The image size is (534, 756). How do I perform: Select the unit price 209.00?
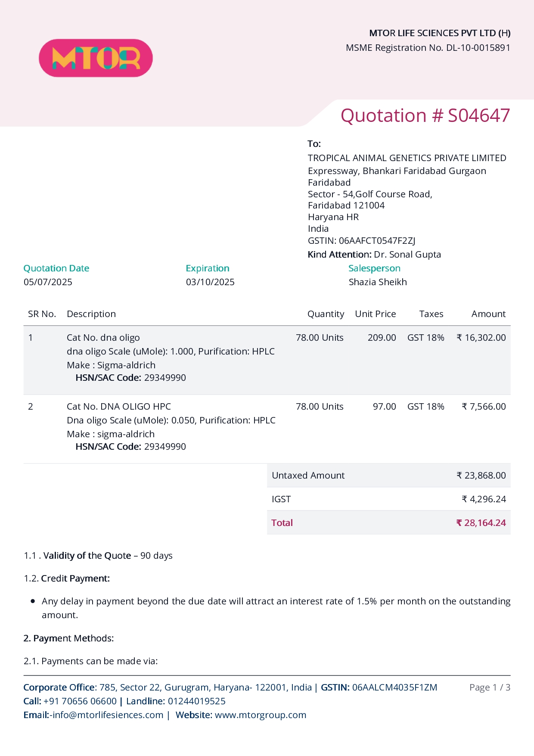[382, 338]
